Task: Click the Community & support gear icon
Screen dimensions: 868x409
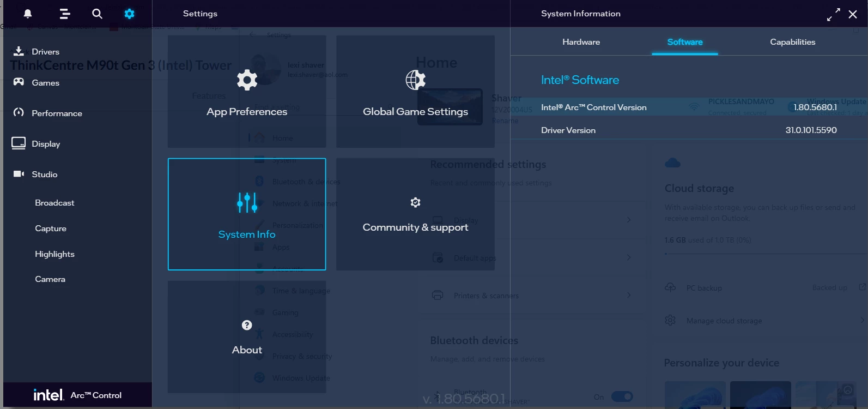Action: click(x=415, y=202)
